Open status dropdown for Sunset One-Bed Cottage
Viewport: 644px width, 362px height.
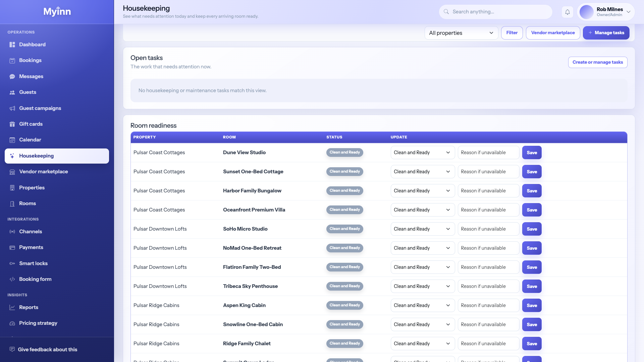point(423,172)
